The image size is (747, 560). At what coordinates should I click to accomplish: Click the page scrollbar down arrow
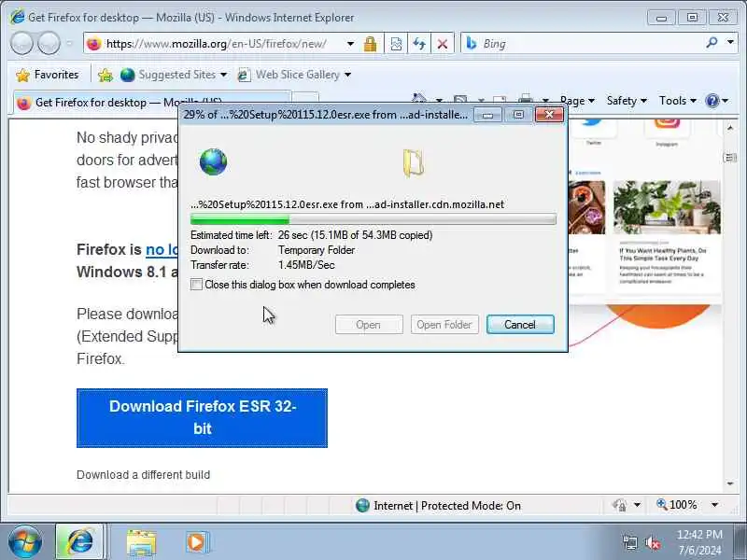[x=730, y=483]
